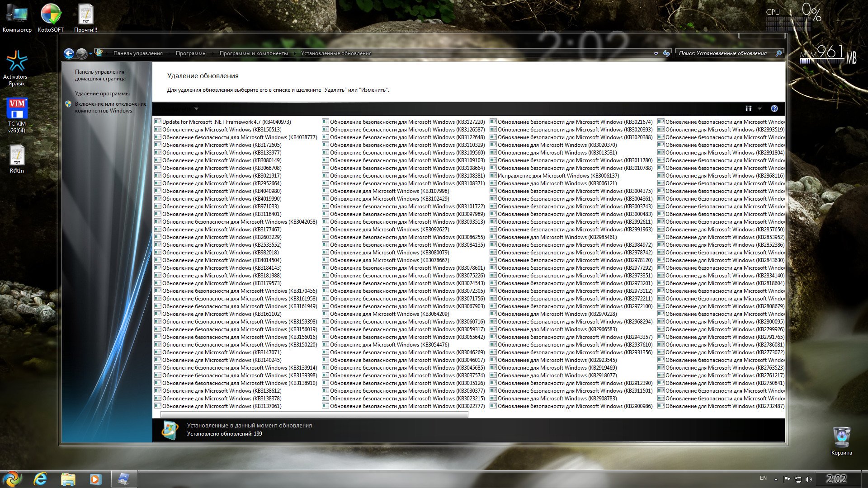Select Исправление для Microsoft Windows KB3006137
The image size is (868, 488).
click(555, 176)
